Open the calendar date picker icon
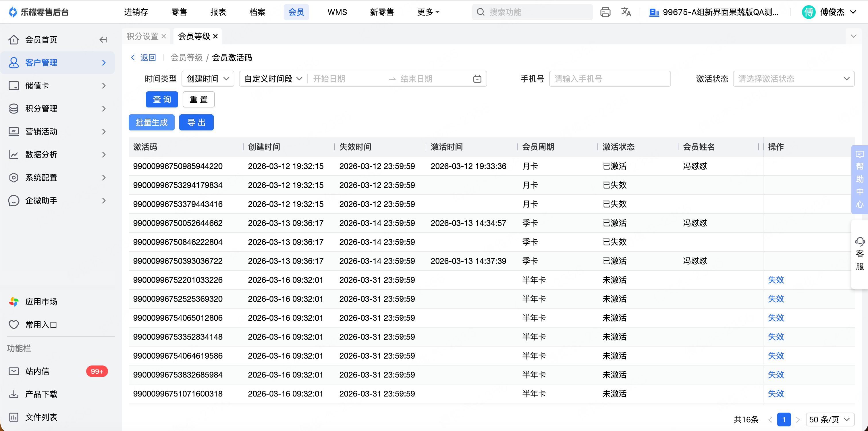The height and width of the screenshot is (431, 868). click(477, 79)
